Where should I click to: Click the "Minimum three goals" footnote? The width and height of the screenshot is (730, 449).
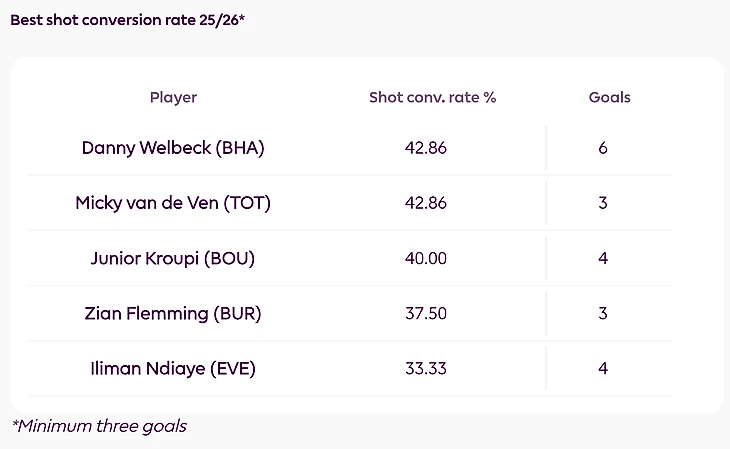(99, 426)
